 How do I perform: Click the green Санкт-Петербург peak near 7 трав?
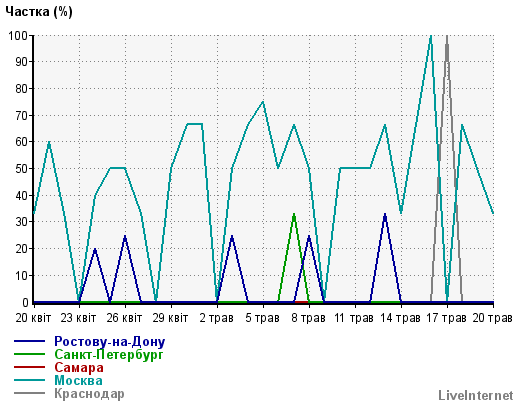(294, 215)
